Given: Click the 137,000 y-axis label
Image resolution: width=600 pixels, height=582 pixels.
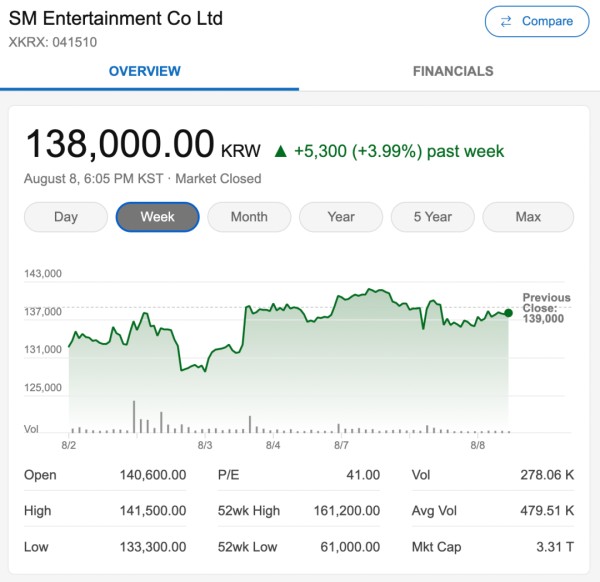Looking at the screenshot, I should (x=43, y=312).
